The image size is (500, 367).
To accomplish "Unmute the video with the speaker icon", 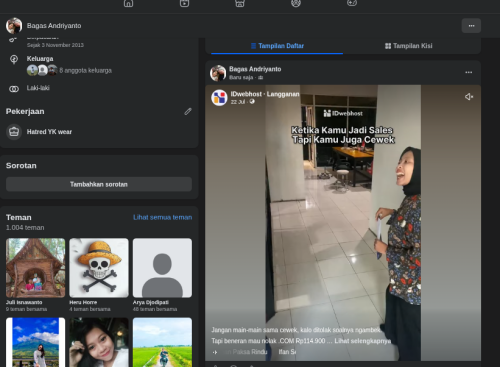I will point(469,97).
